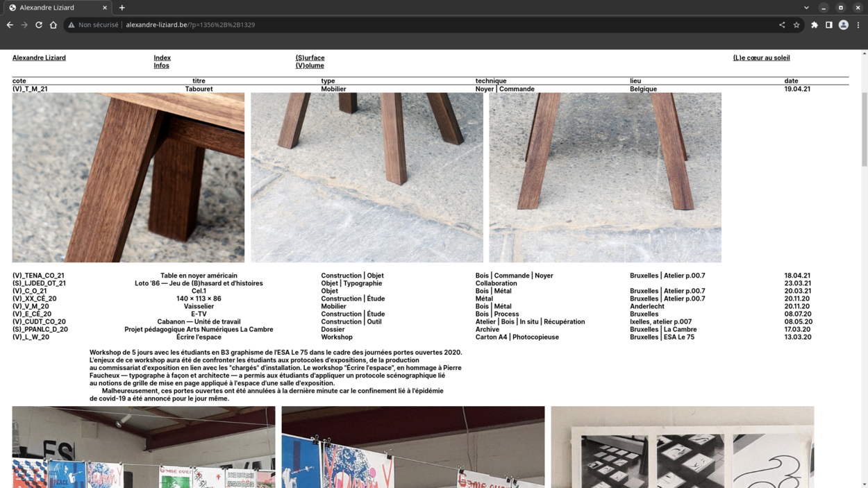Click the browser back arrow
Viewport: 868px width, 488px height.
point(10,25)
